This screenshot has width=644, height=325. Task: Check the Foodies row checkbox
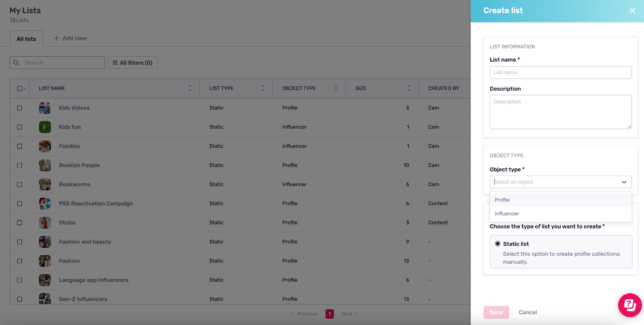click(x=19, y=146)
